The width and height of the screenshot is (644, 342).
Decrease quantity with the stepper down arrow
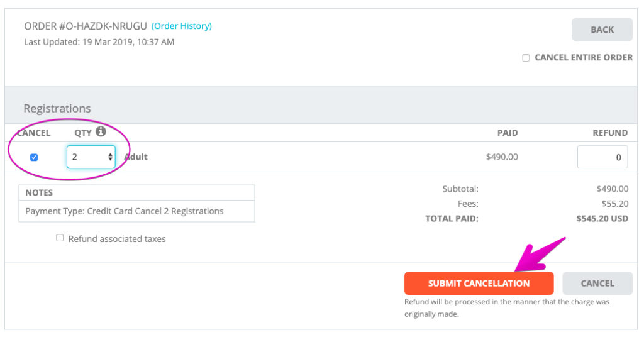(110, 159)
